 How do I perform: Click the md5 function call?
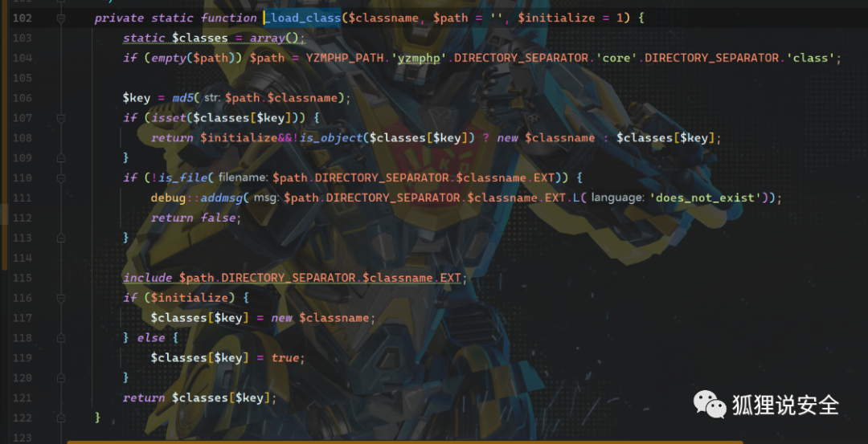(x=182, y=98)
